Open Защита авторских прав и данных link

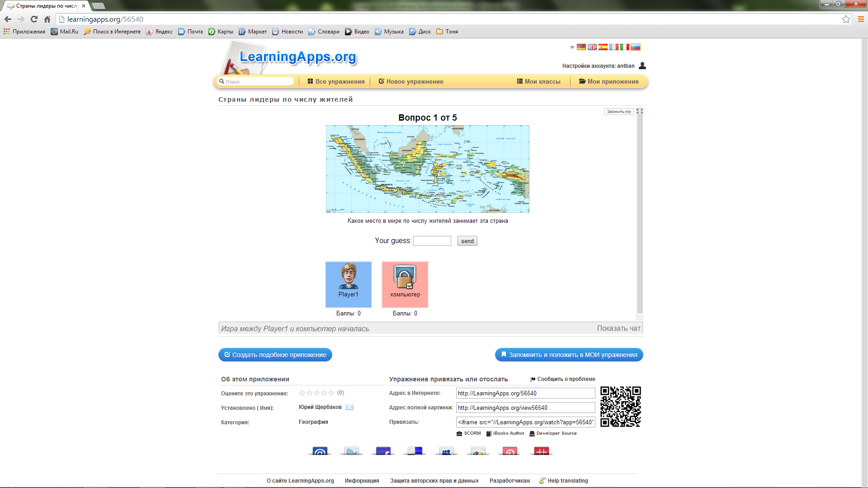434,481
